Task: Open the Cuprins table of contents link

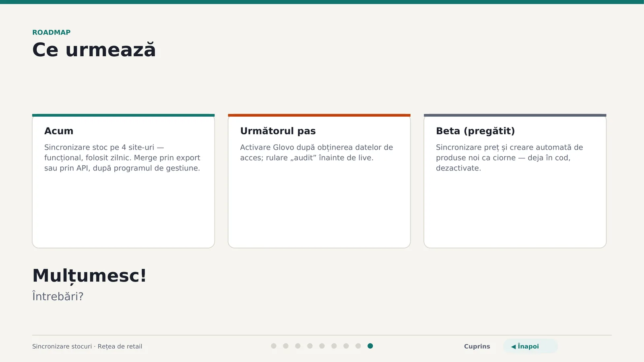Action: (x=477, y=346)
